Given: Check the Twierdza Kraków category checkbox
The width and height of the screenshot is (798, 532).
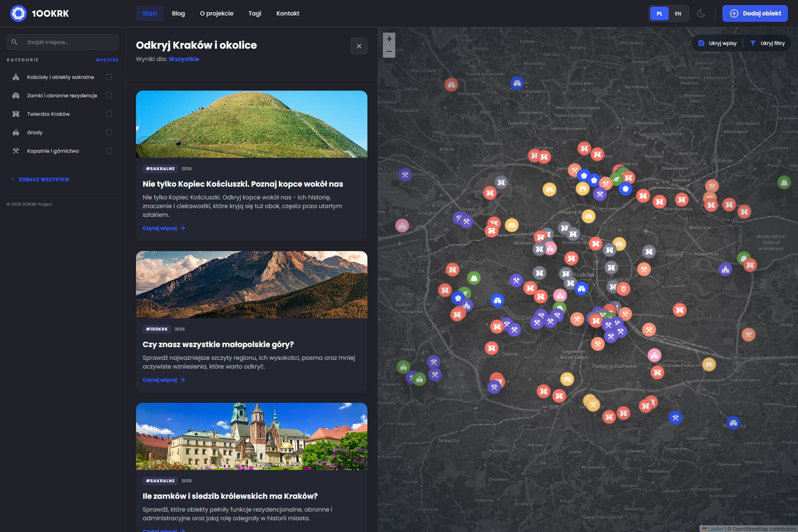Looking at the screenshot, I should (108, 114).
